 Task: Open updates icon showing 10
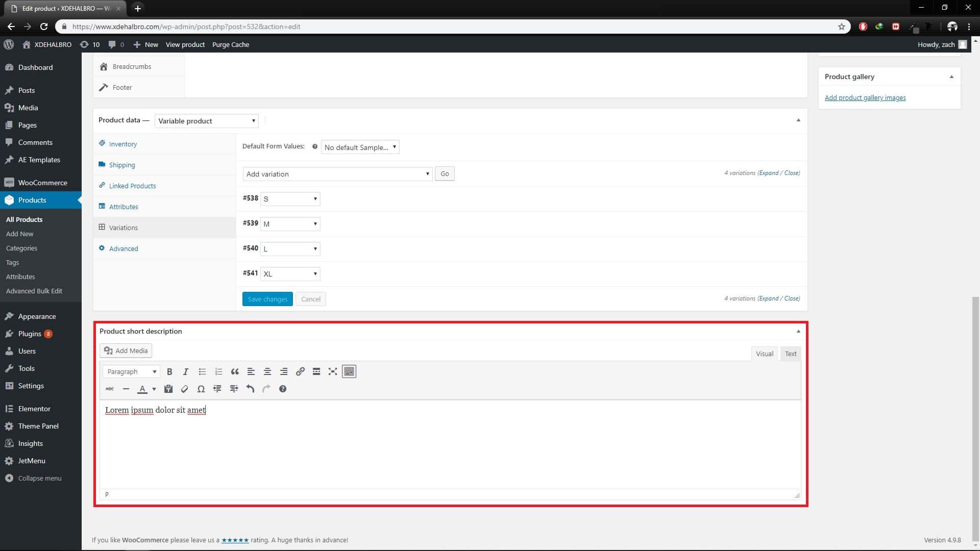(90, 44)
